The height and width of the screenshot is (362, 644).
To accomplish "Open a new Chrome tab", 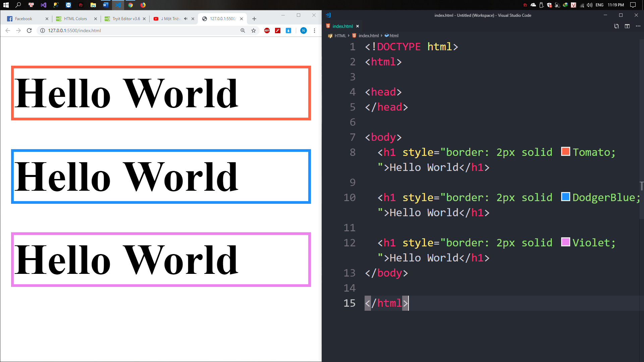I will point(254,19).
